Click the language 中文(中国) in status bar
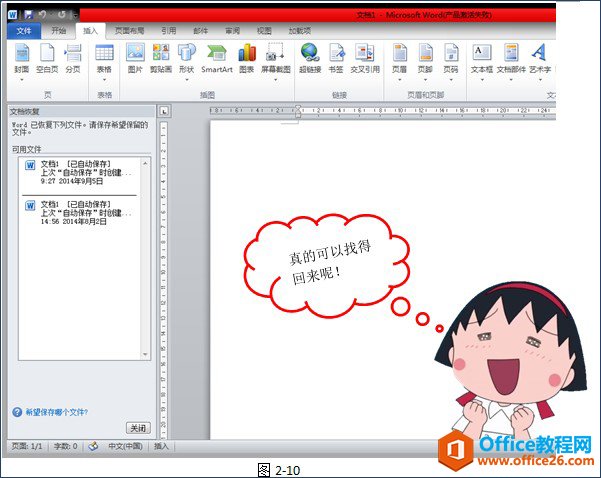This screenshot has height=478, width=601. point(125,446)
